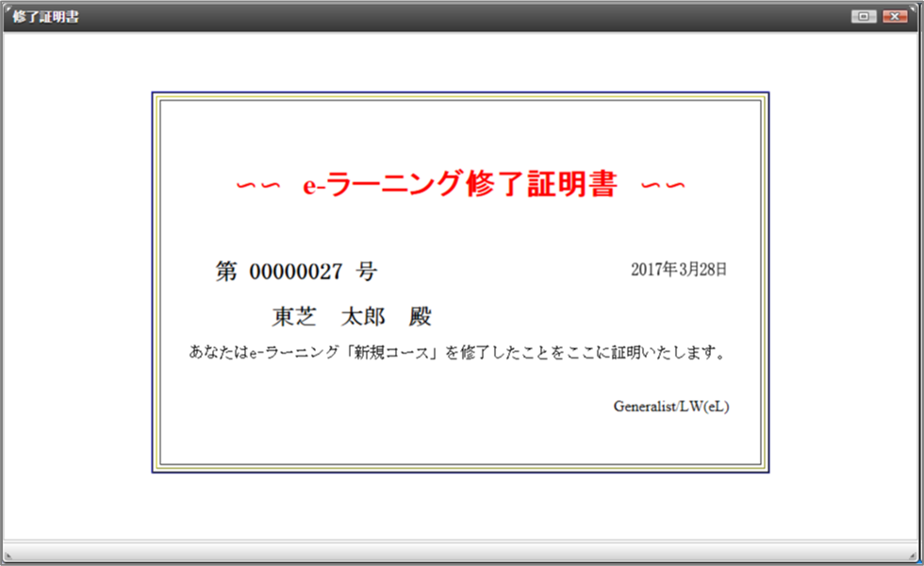Click the red e-ラーニング修了証明書 heading
The width and height of the screenshot is (924, 566).
[x=460, y=185]
